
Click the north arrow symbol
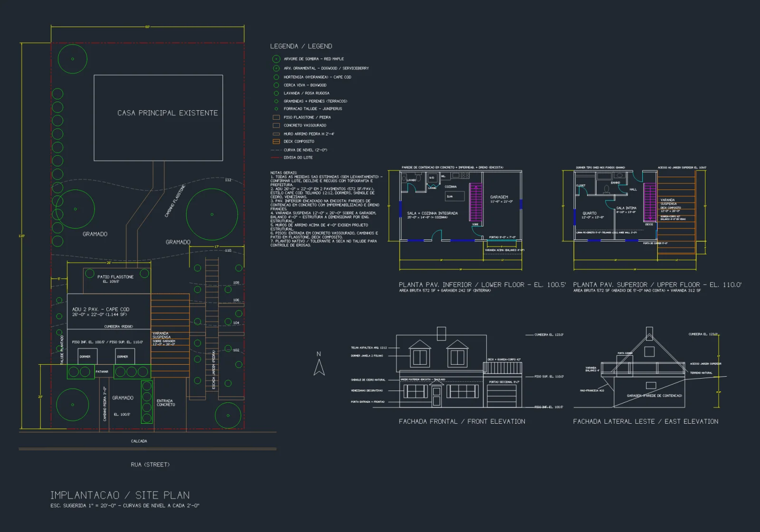coord(319,367)
